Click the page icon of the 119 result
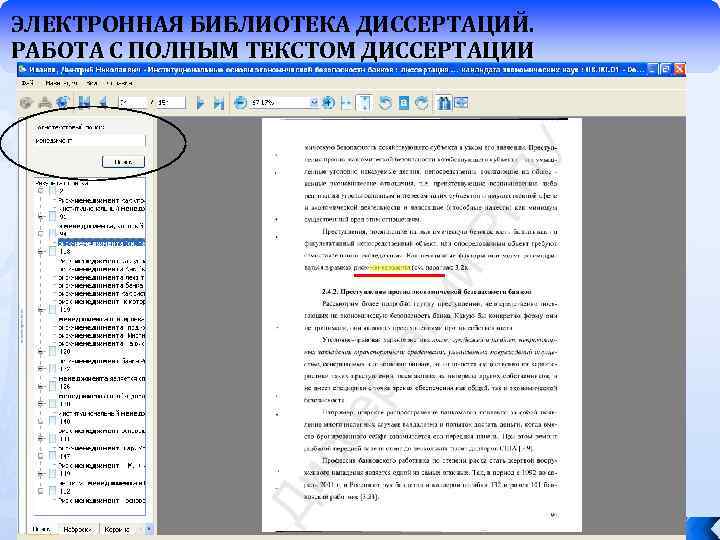Screen dimensions: 720x540 [x=52, y=310]
